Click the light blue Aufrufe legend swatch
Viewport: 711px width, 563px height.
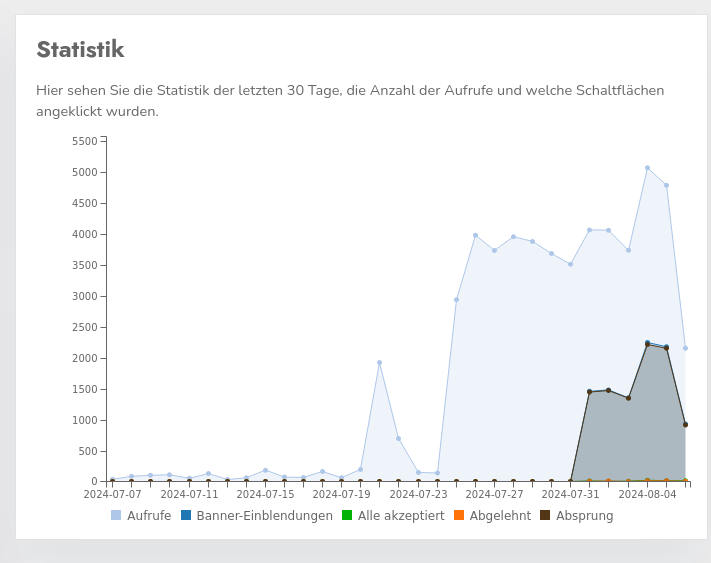(116, 516)
